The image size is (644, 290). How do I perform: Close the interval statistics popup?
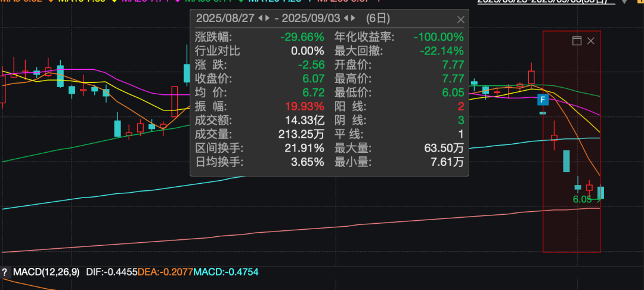[459, 18]
